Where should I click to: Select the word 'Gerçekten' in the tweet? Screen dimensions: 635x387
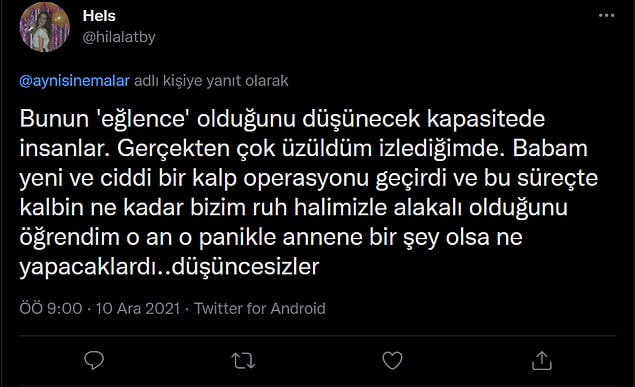click(173, 149)
